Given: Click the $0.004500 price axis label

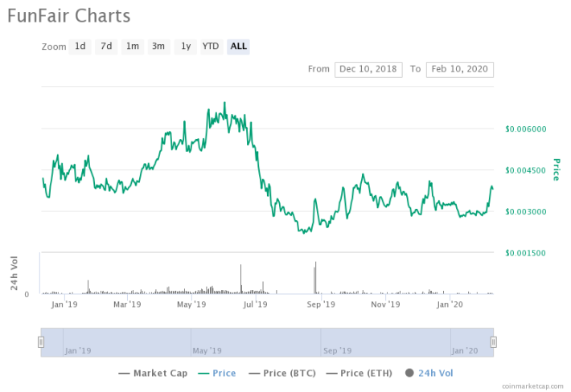Looking at the screenshot, I should pyautogui.click(x=526, y=170).
